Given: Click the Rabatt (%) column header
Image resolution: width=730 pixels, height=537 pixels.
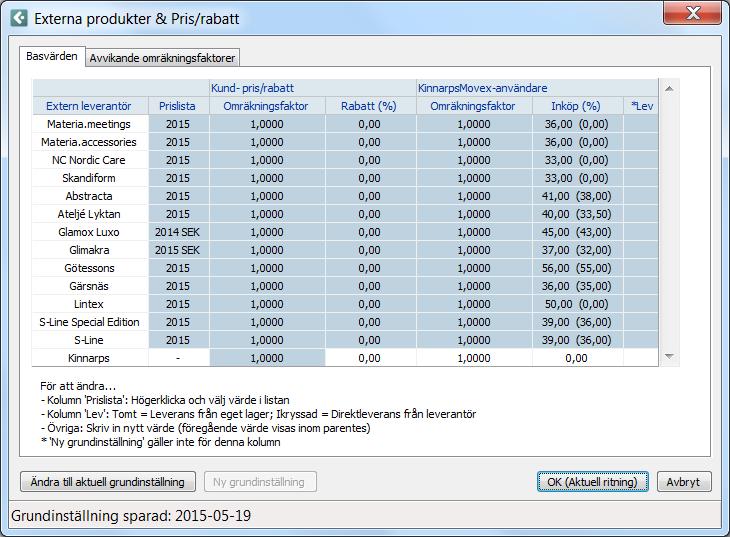Looking at the screenshot, I should click(371, 106).
